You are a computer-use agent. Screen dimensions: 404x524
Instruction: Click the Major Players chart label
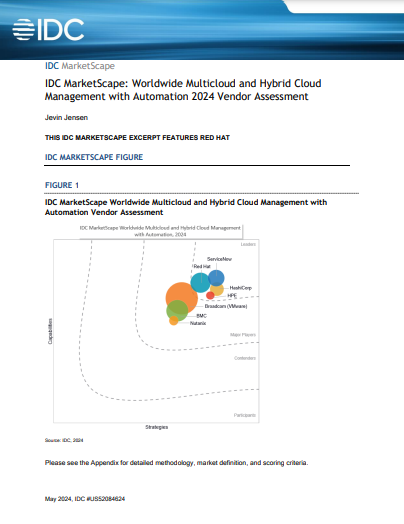tap(243, 335)
